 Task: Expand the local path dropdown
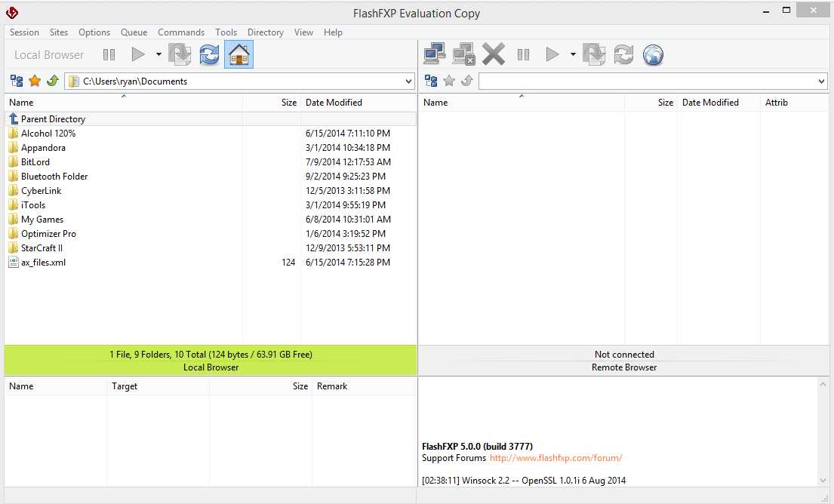[x=408, y=81]
